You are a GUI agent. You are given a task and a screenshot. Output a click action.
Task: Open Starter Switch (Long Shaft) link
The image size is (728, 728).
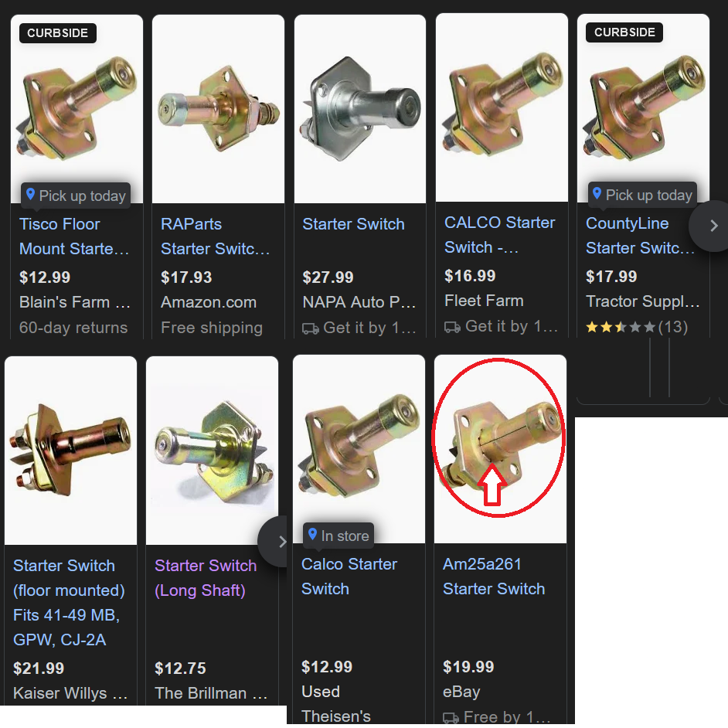coord(206,578)
